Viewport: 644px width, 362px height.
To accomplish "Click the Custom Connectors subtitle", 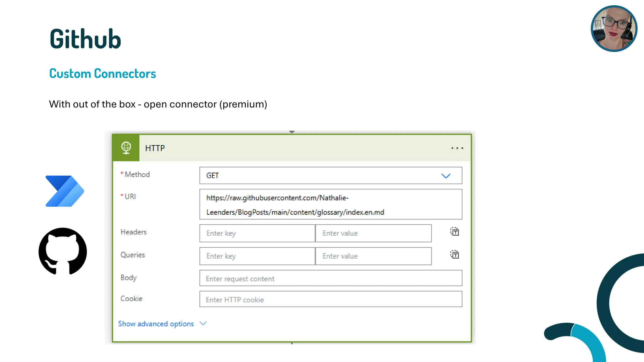I will point(103,74).
